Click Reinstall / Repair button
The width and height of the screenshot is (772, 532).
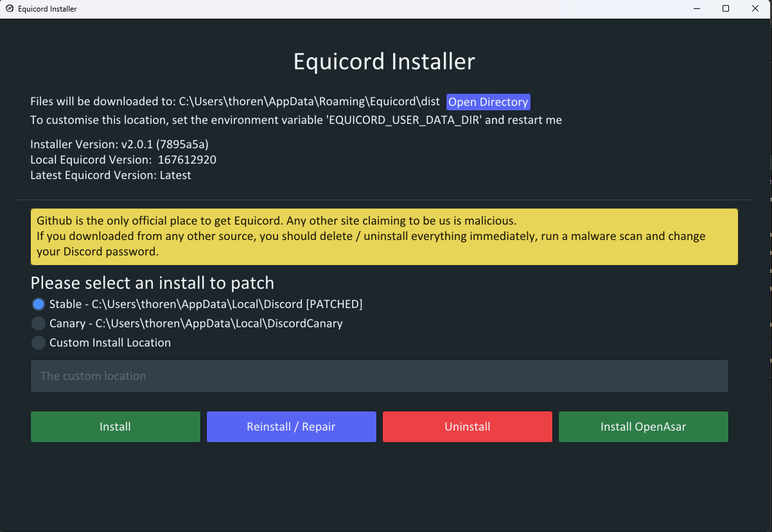(x=291, y=427)
